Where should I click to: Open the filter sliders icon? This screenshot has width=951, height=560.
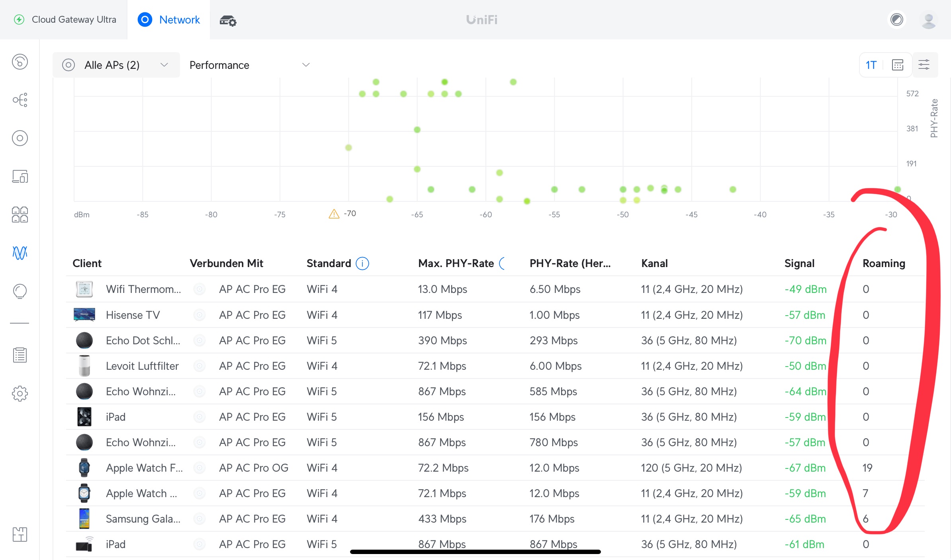point(924,65)
